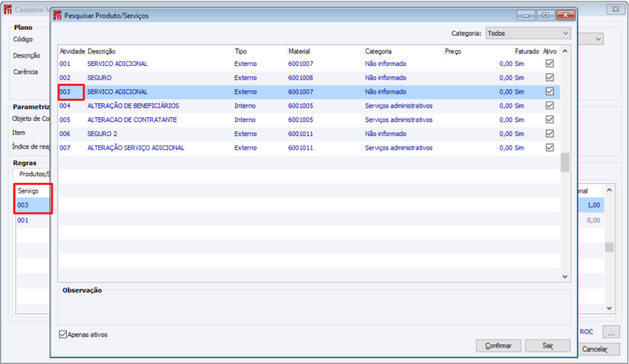Click material 6001011 in row 006
The image size is (629, 364).
(x=300, y=134)
